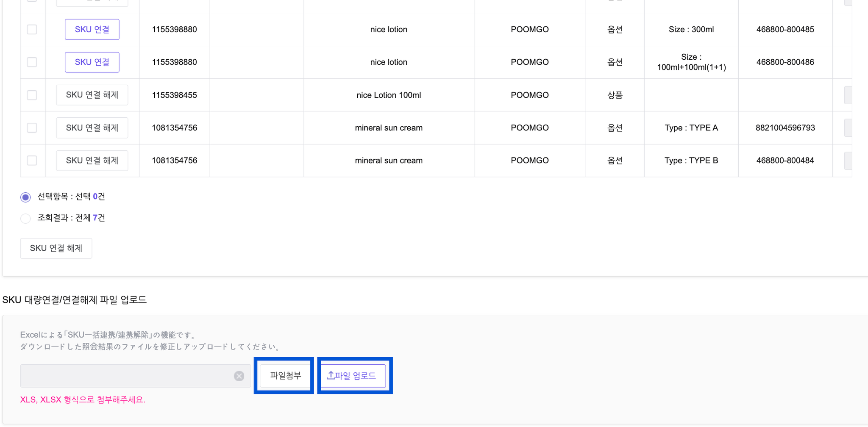Click the bulk SKU 연결 해제 button below the radio options
Image resolution: width=868 pixels, height=427 pixels.
point(56,248)
